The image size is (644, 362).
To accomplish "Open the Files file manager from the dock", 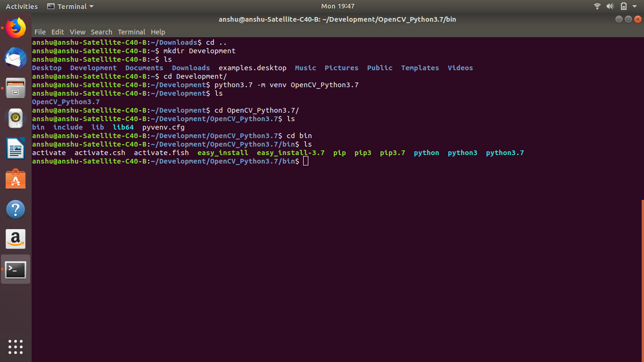I will tap(16, 88).
